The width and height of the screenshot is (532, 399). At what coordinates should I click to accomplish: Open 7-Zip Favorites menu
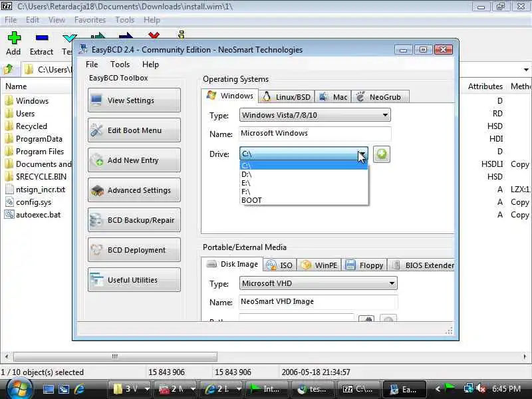pyautogui.click(x=90, y=20)
